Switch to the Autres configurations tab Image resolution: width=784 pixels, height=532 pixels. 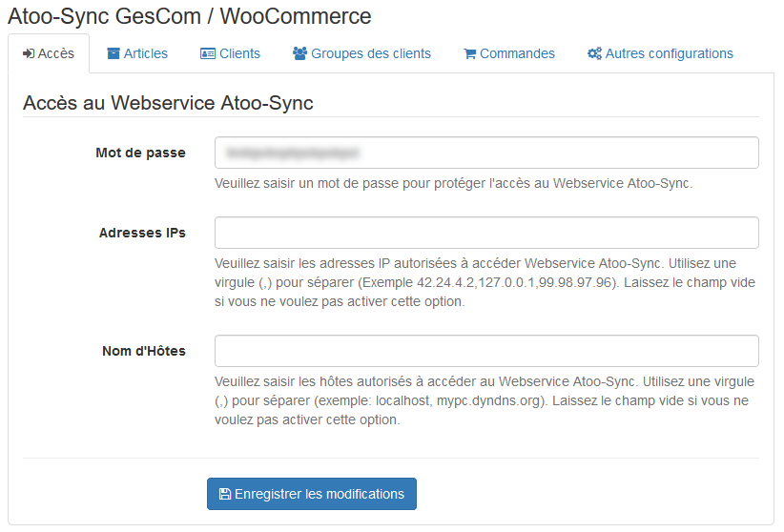660,53
